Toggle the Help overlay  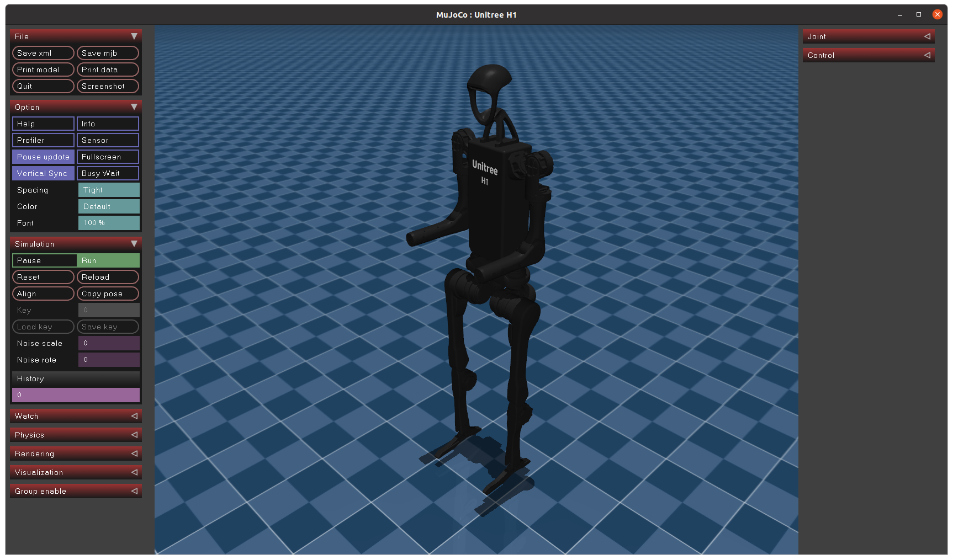[43, 124]
